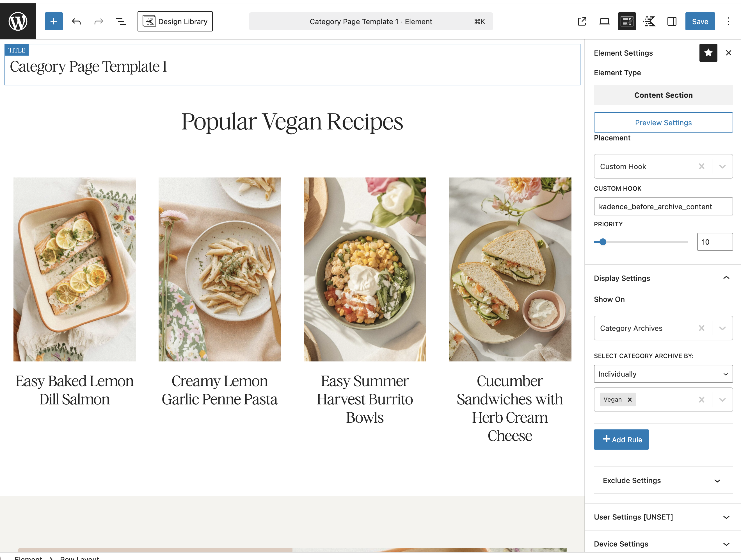Screen dimensions: 741x560
Task: Open the three-dot Options menu
Action: click(x=728, y=21)
